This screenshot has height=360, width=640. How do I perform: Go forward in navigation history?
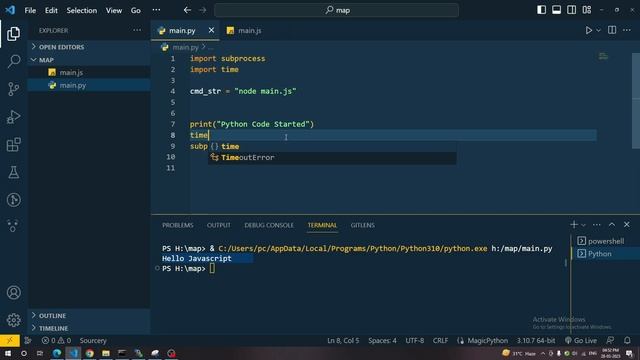coord(203,10)
